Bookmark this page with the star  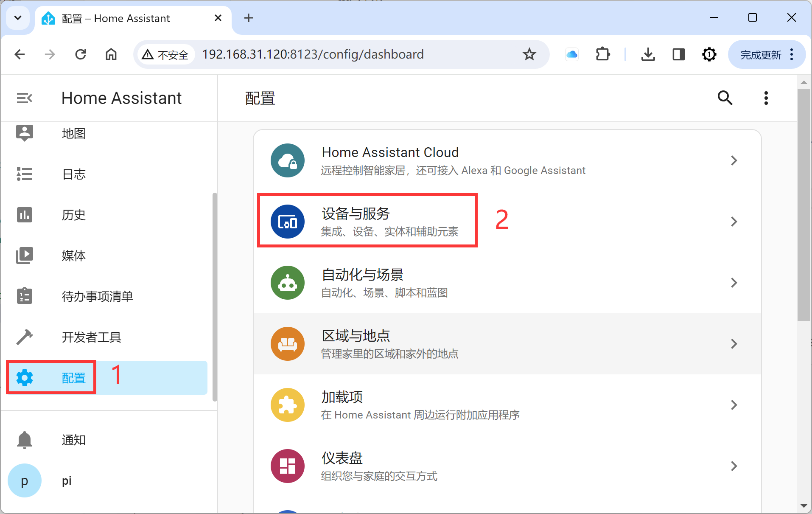pos(529,54)
